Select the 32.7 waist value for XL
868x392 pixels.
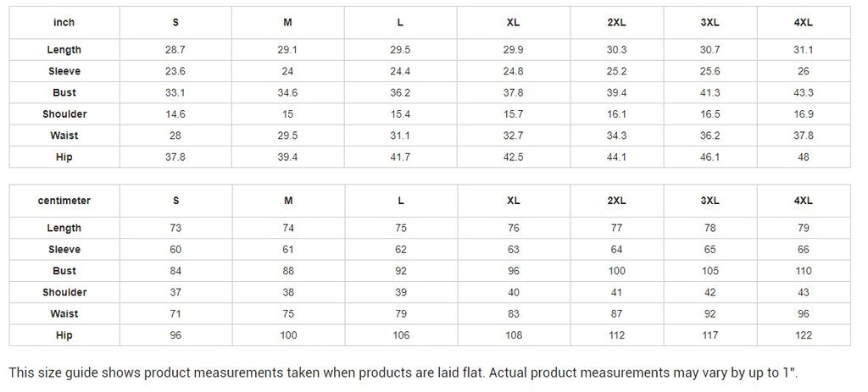(x=513, y=135)
